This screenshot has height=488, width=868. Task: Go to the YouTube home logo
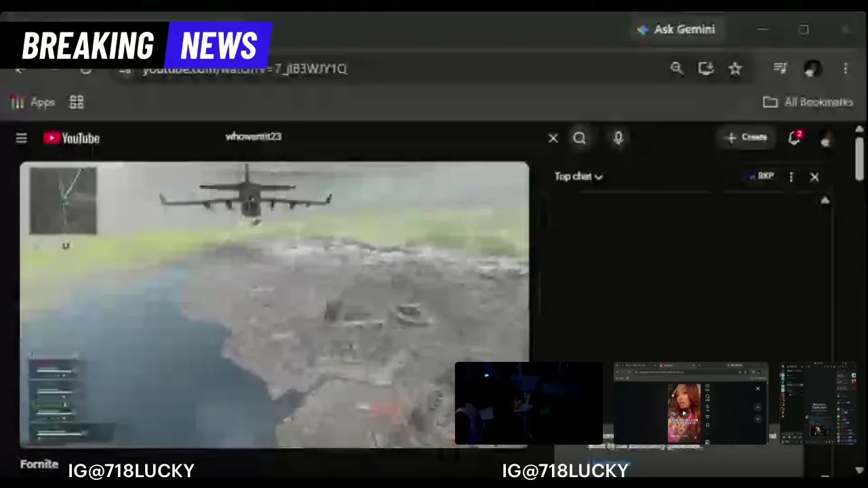tap(71, 138)
